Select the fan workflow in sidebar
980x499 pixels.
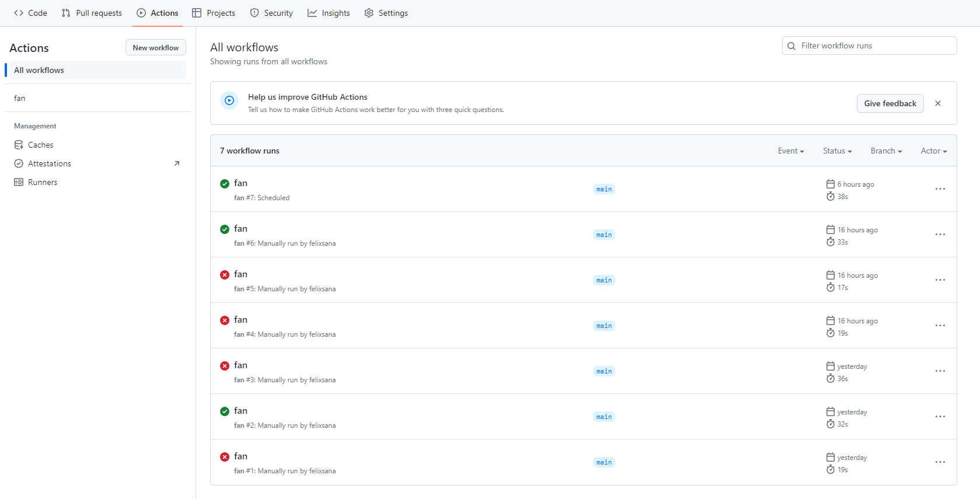97,98
